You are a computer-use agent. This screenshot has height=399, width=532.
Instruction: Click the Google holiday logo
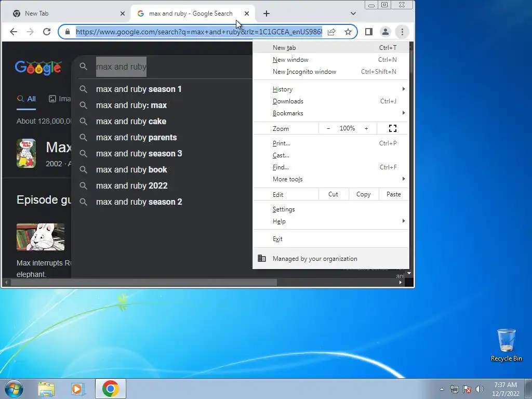(x=38, y=68)
